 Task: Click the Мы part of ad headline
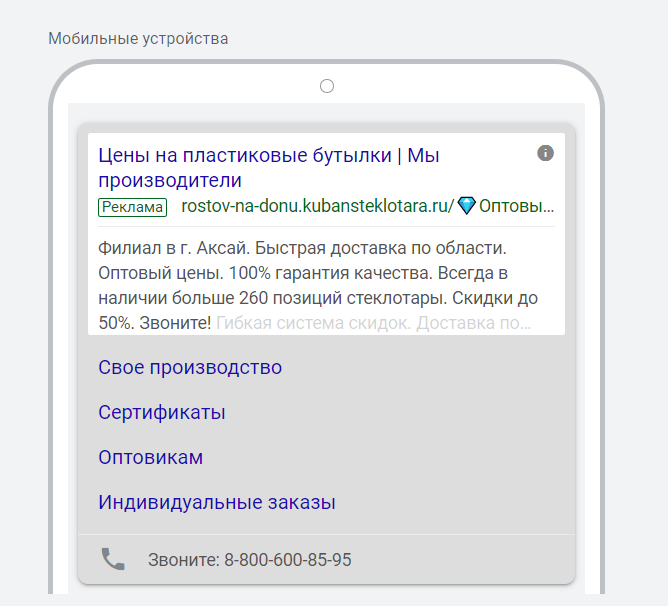(x=423, y=155)
